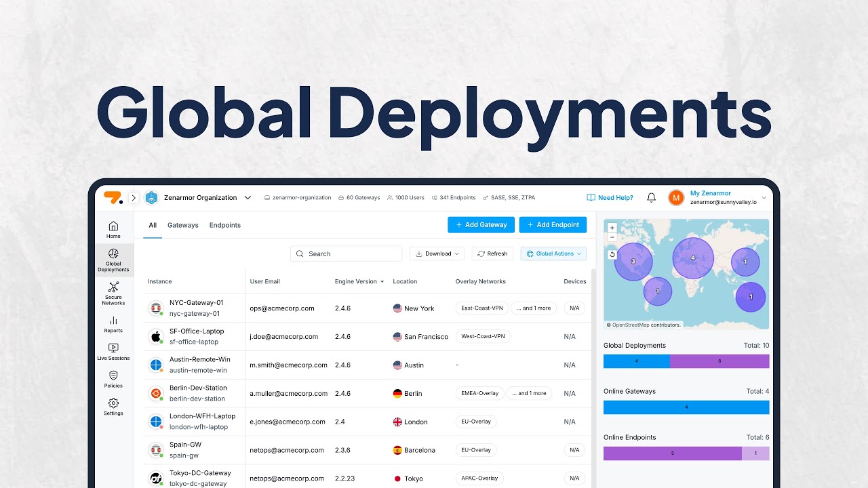Click the APAC-Overlay tag
The height and width of the screenshot is (488, 868).
point(479,479)
